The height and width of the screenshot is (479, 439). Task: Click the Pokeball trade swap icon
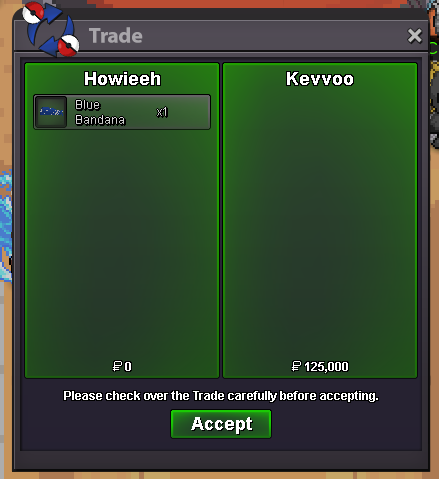51,29
